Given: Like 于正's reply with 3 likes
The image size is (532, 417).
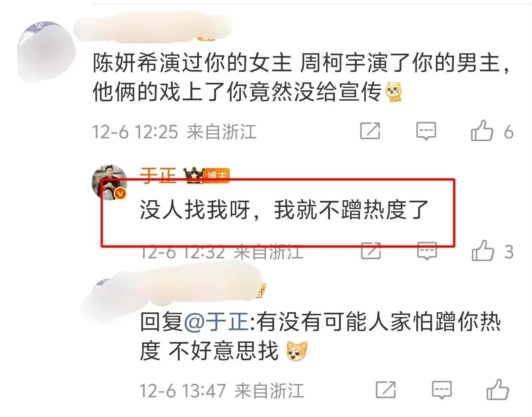Looking at the screenshot, I should tap(482, 251).
